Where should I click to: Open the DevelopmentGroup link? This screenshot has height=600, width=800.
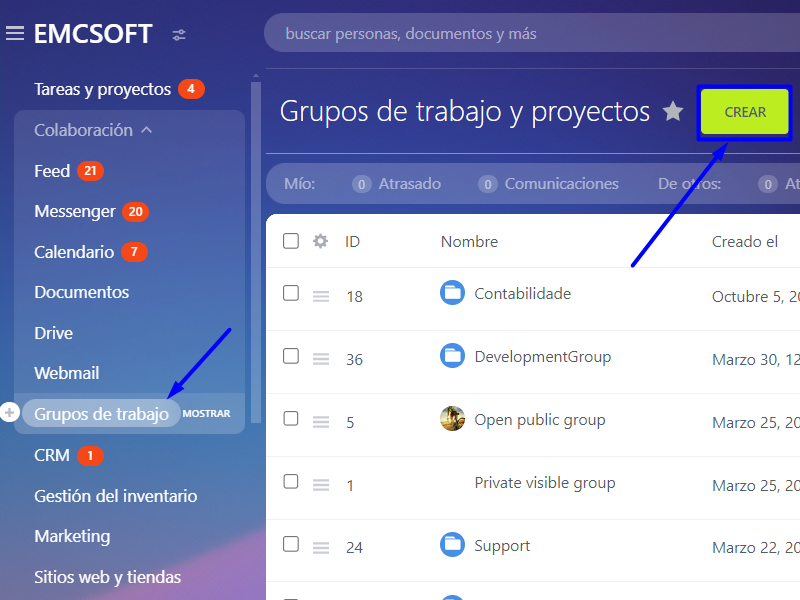pos(542,357)
